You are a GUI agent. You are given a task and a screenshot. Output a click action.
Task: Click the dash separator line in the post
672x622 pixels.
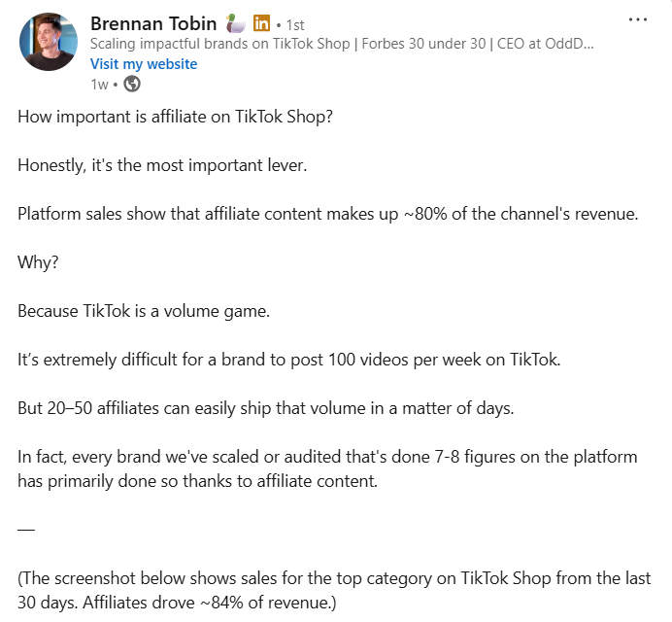[x=26, y=530]
